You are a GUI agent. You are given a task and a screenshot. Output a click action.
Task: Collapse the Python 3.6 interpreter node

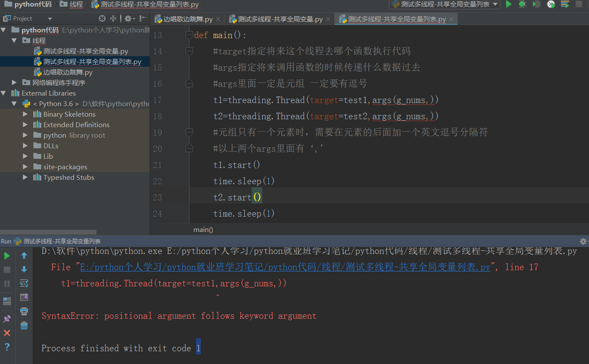point(14,103)
